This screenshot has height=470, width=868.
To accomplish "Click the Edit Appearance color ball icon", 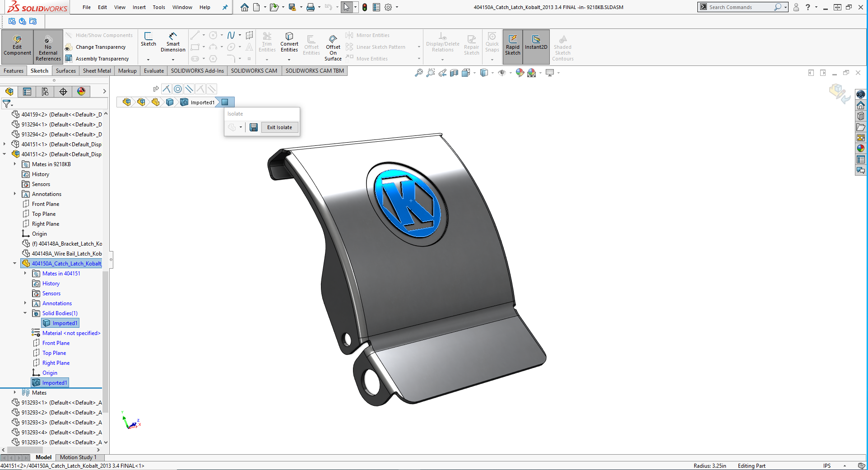I will pyautogui.click(x=520, y=73).
